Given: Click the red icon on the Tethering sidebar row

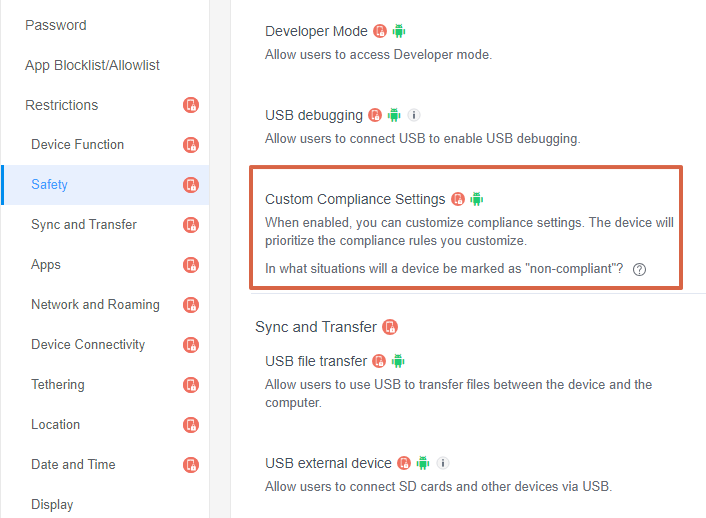Looking at the screenshot, I should (191, 385).
